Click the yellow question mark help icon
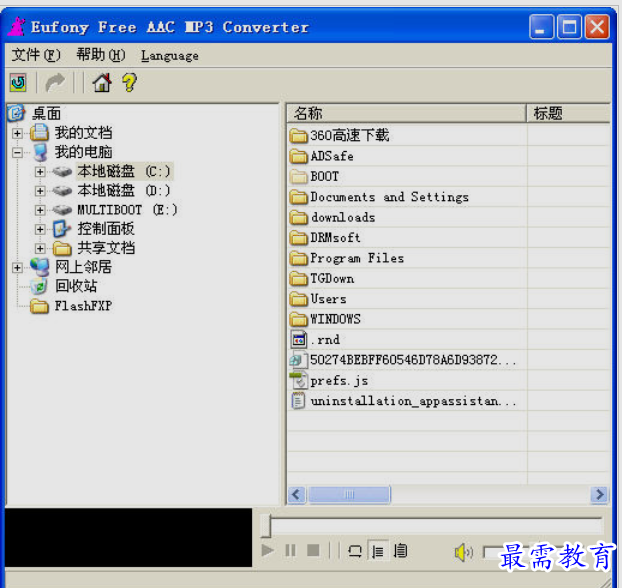Image resolution: width=622 pixels, height=588 pixels. (x=129, y=83)
